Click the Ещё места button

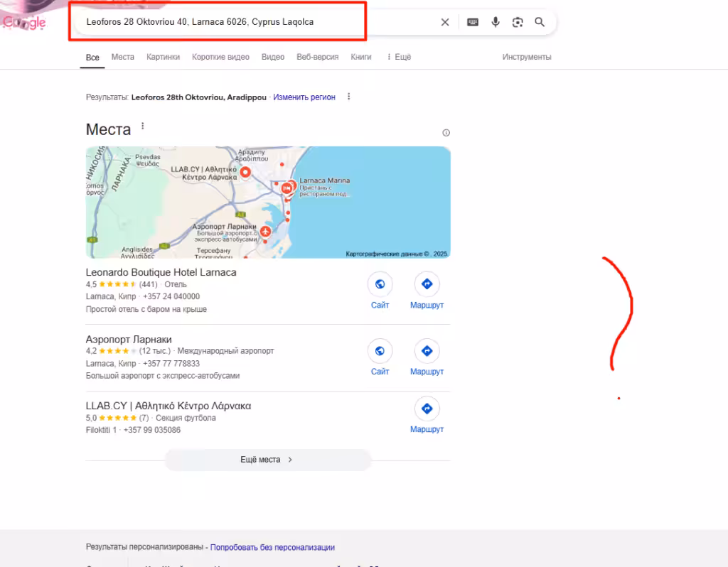point(268,459)
